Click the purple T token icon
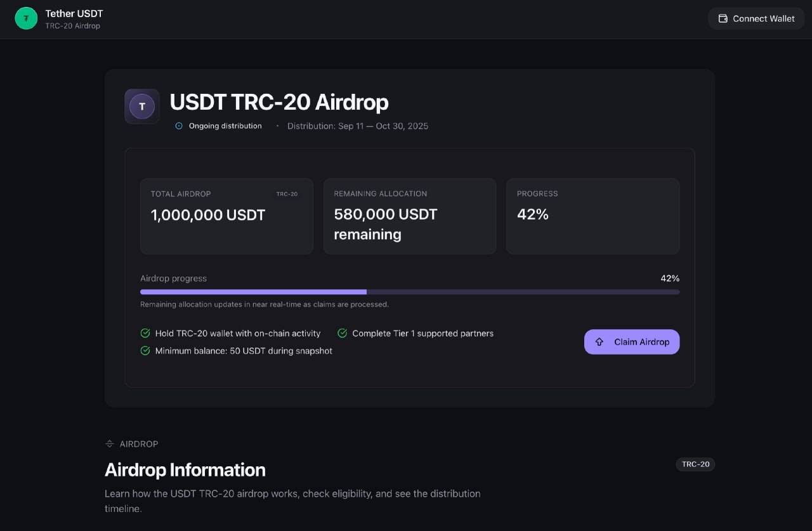The height and width of the screenshot is (531, 812). [x=142, y=107]
